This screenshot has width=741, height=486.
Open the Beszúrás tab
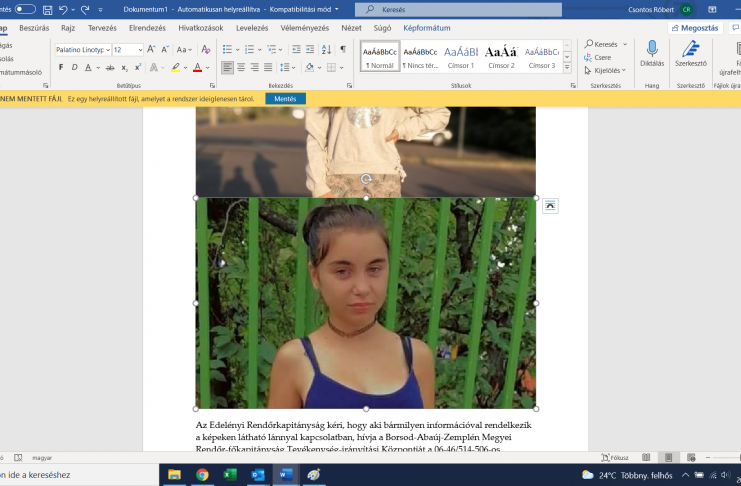coord(34,28)
